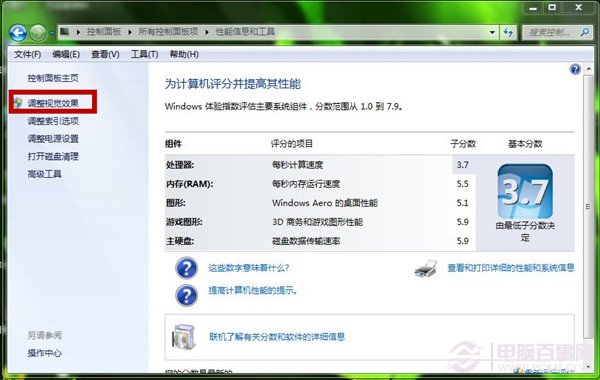600x380 pixels.
Task: Click the question icon beside 这些数字意味着什么
Action: point(186,268)
